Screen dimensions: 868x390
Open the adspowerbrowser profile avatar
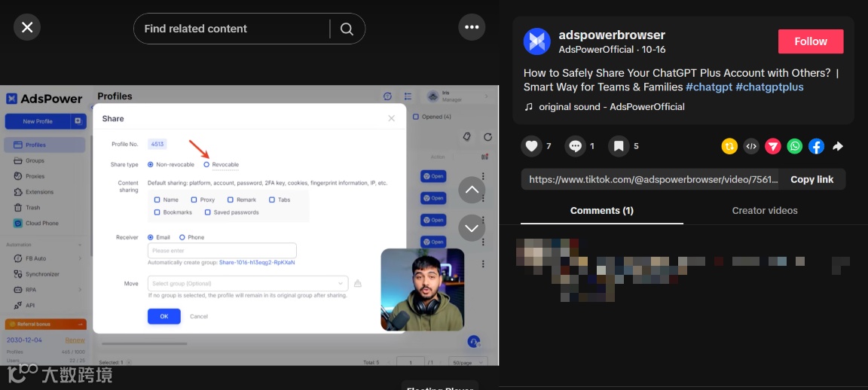pyautogui.click(x=537, y=41)
